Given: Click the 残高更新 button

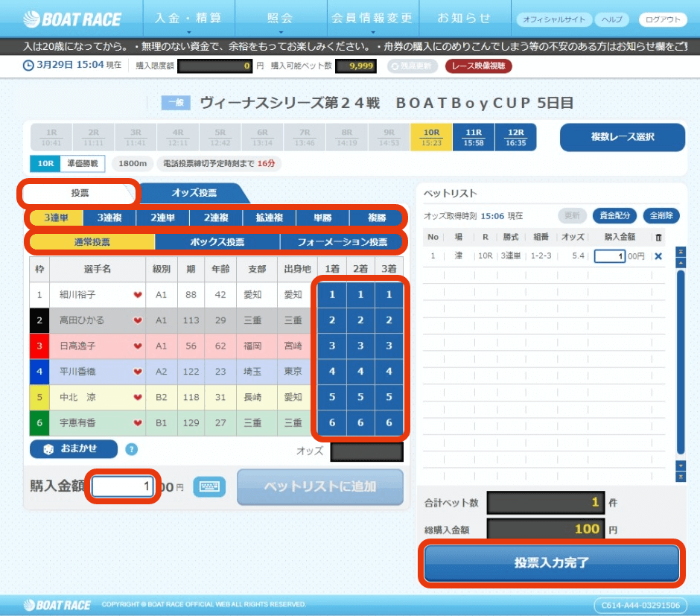Looking at the screenshot, I should pos(413,66).
